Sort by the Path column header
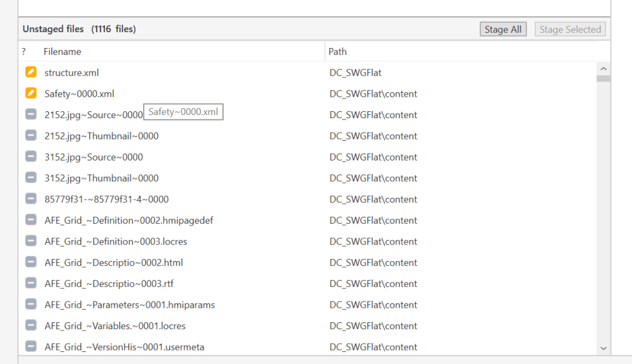Image resolution: width=632 pixels, height=364 pixels. 337,52
